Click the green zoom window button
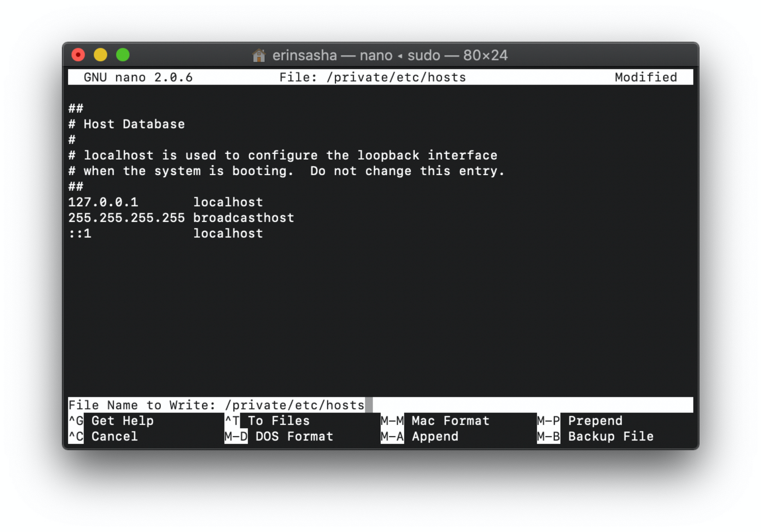 (x=123, y=55)
